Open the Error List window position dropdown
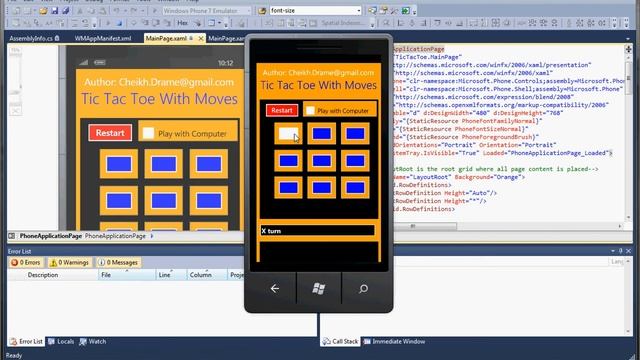 (x=613, y=251)
